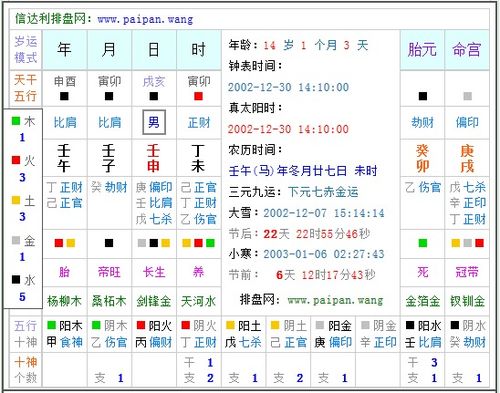
Task: Click 乙 伤官 in the 胎元 hidden stems
Action: [423, 187]
